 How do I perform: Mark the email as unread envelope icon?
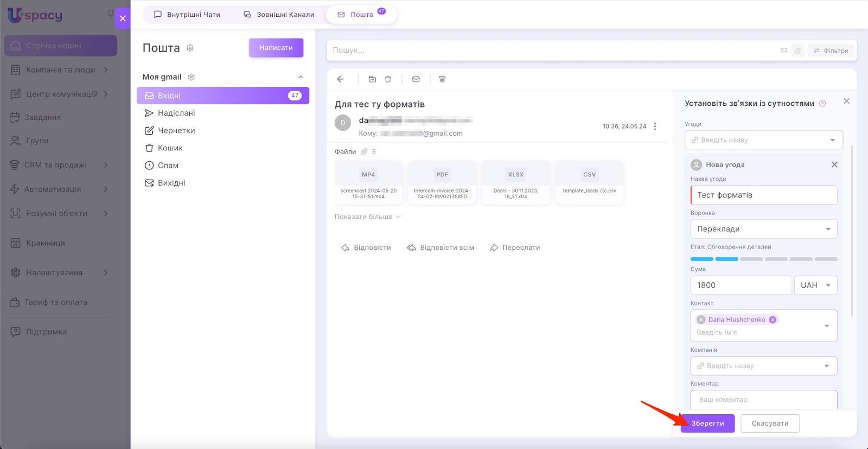pyautogui.click(x=416, y=79)
